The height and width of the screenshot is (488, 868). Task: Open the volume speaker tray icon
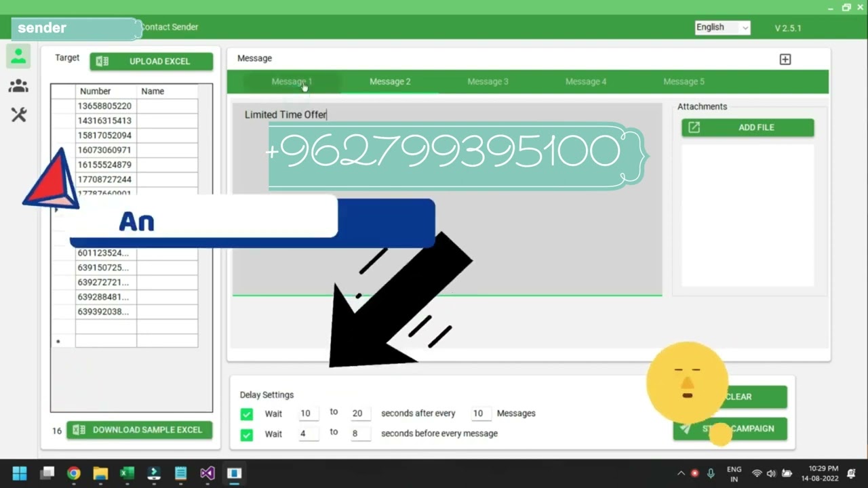(772, 474)
